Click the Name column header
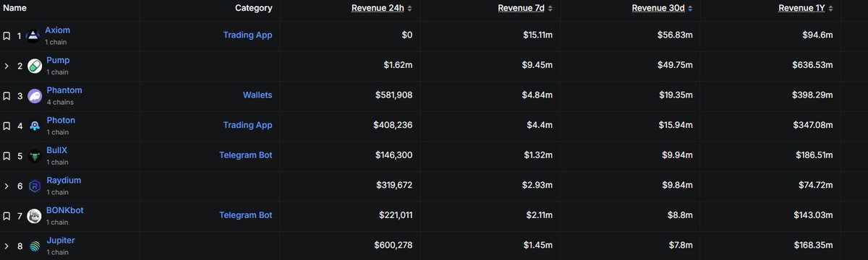This screenshot has height=260, width=868. click(x=14, y=9)
